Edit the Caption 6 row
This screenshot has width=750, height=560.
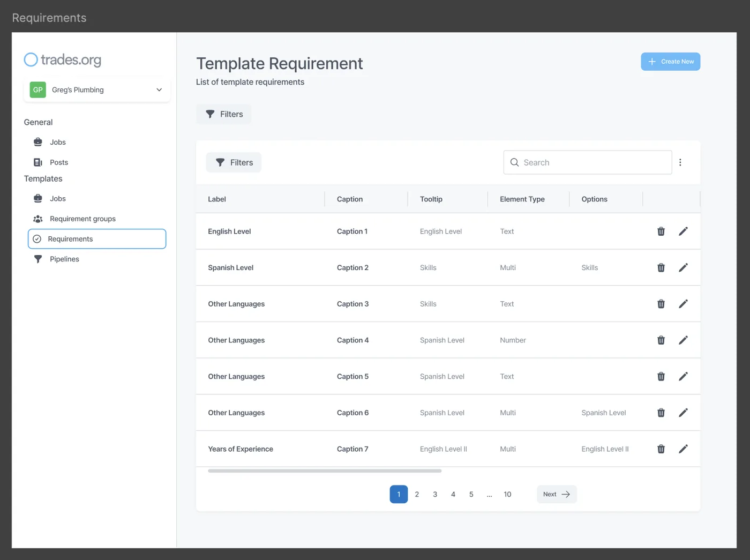[683, 413]
